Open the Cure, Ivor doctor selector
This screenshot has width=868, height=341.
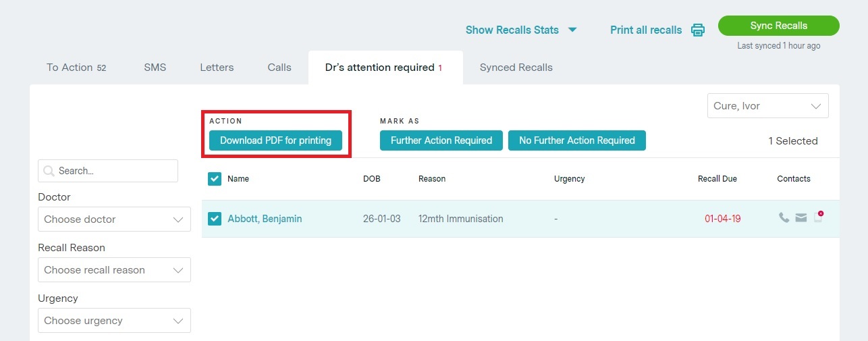[767, 106]
